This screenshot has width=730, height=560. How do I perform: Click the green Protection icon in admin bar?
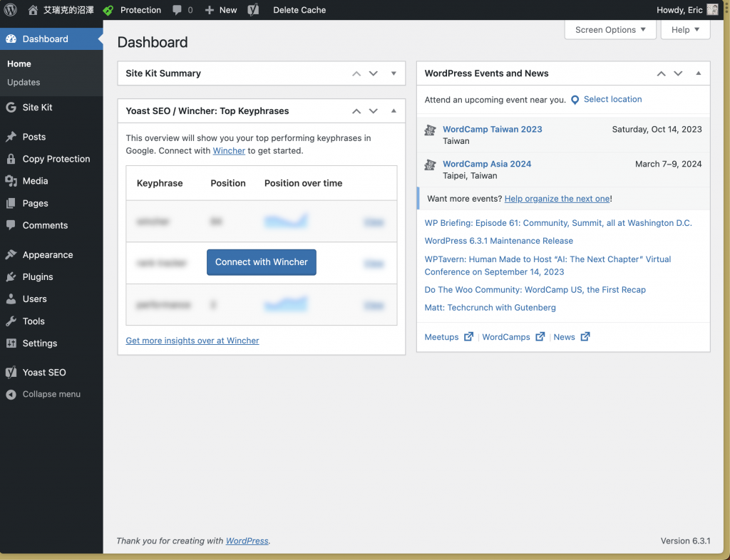(108, 10)
